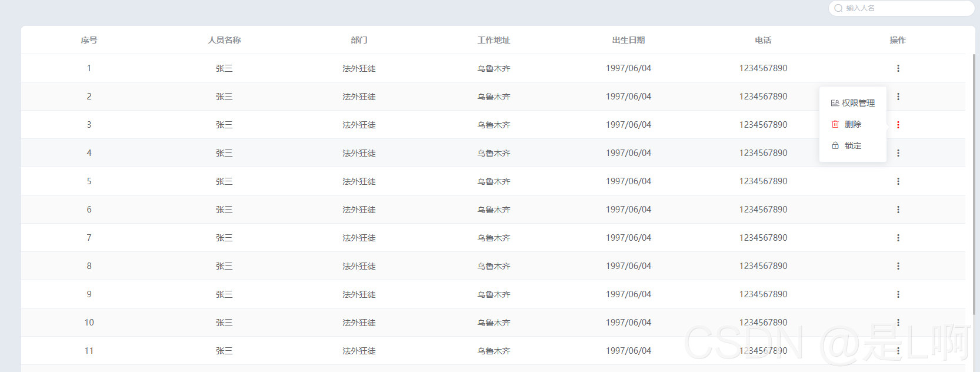Click the 序号 column header
The width and height of the screenshot is (980, 372).
tap(89, 40)
